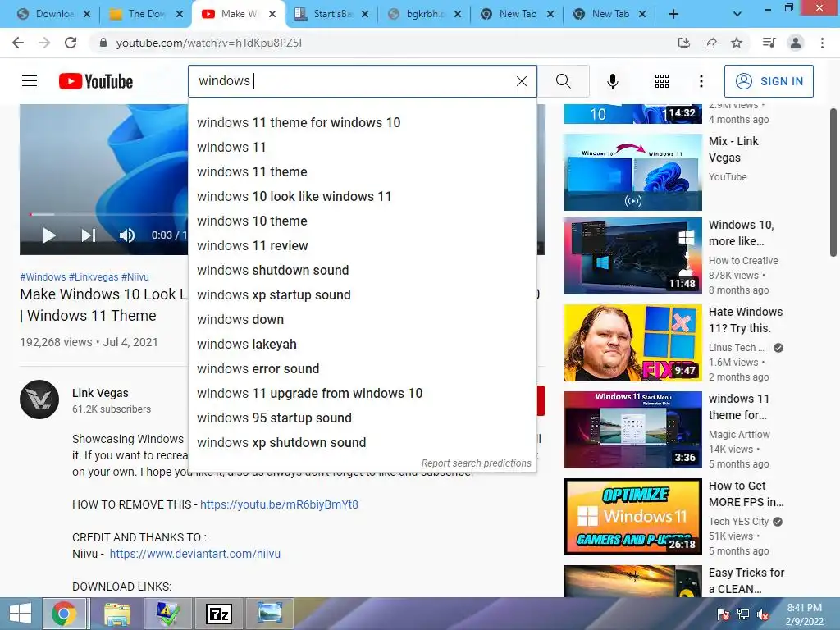This screenshot has height=630, width=840.
Task: Click the address bar URL
Action: click(x=209, y=43)
